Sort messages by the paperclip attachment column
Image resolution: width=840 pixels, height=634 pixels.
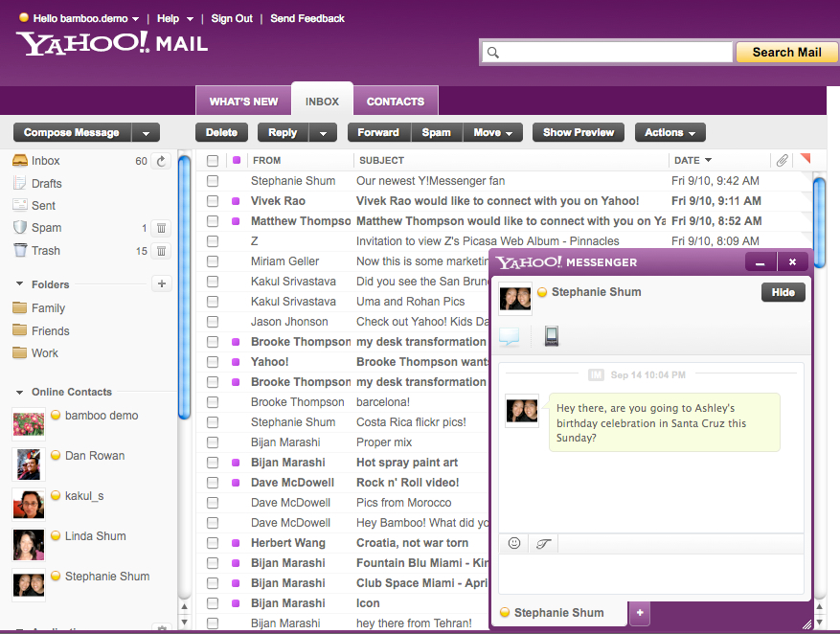coord(781,160)
